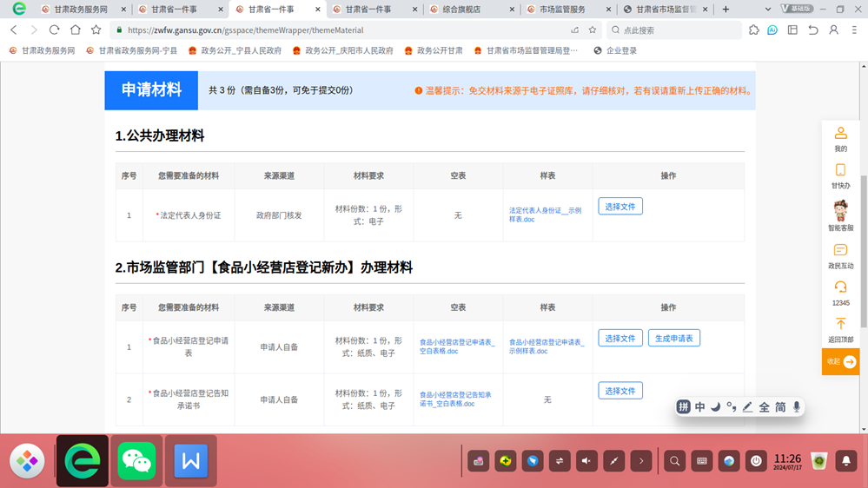Open the browser home page
The width and height of the screenshot is (868, 488).
(76, 30)
